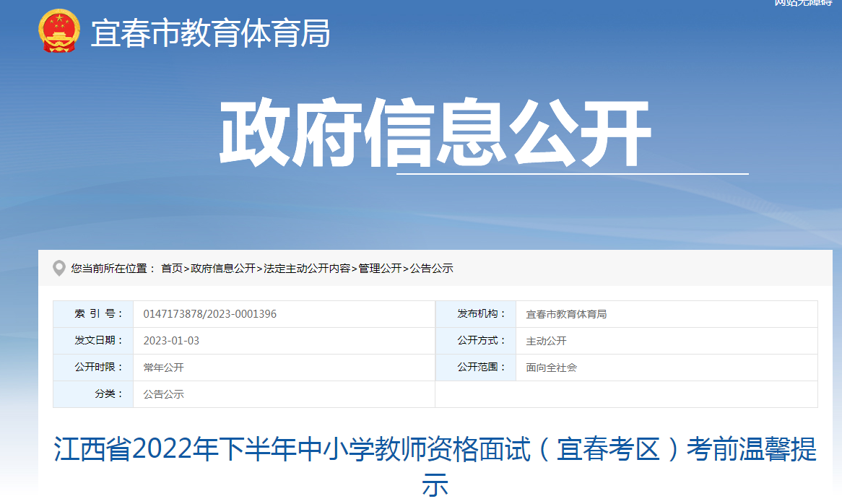
Task: Click the 政府信息公开 banner heading
Action: click(435, 133)
